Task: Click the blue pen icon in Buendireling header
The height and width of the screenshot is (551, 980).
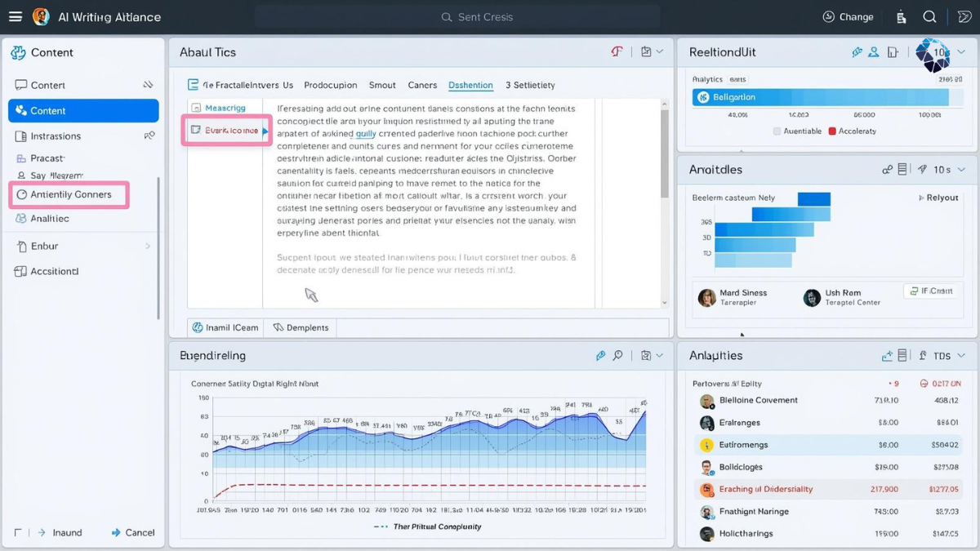Action: pyautogui.click(x=600, y=356)
